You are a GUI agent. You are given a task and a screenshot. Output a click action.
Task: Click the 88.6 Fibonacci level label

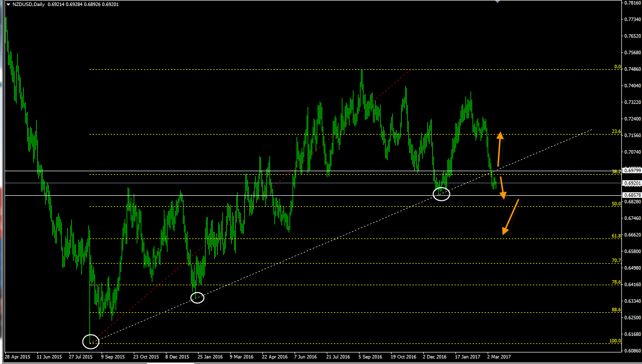coord(616,310)
